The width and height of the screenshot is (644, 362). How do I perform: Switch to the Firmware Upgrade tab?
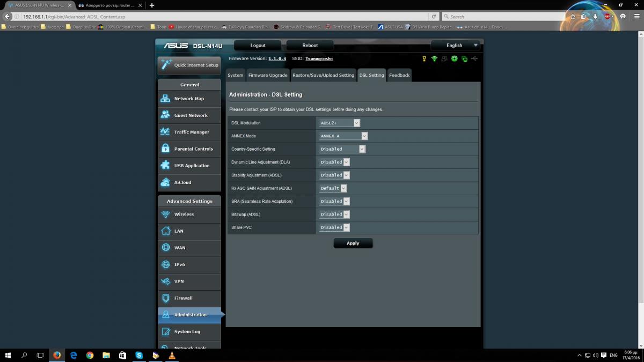[268, 75]
